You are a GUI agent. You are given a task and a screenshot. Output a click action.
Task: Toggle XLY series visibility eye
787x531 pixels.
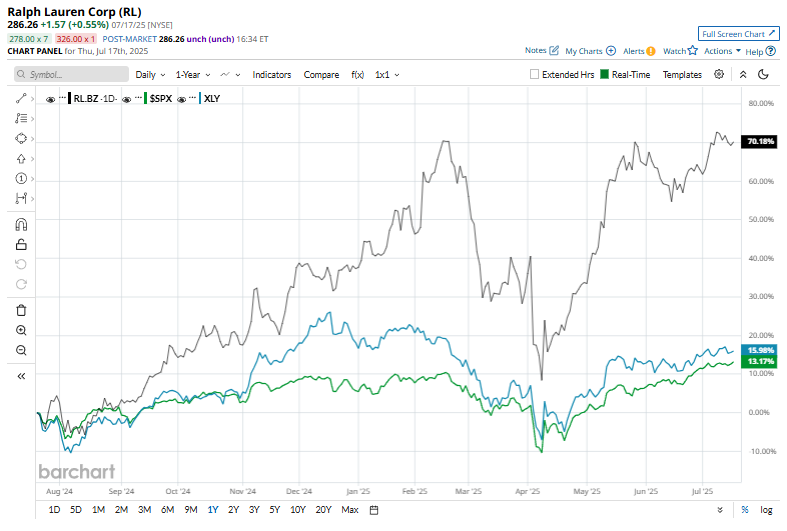[x=182, y=99]
